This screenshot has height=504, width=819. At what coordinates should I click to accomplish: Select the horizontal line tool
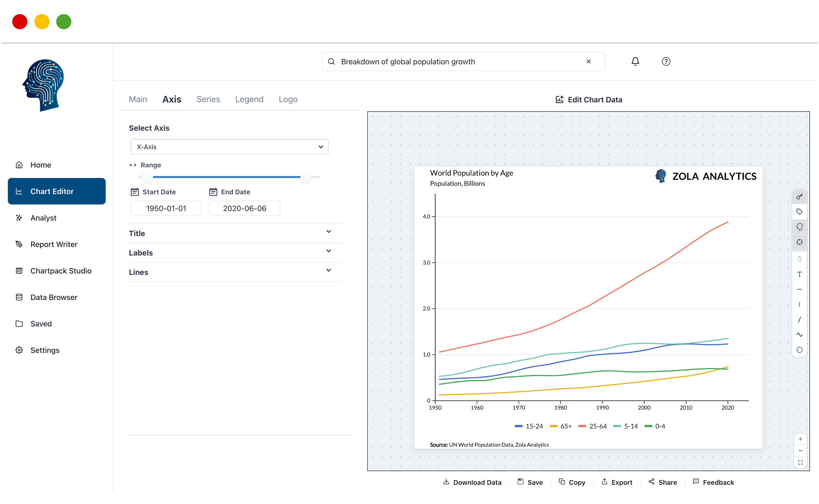pyautogui.click(x=799, y=289)
